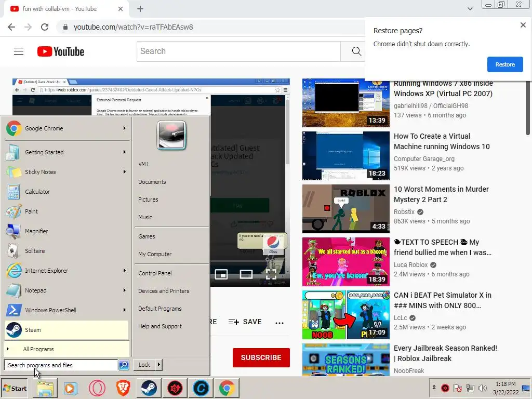Click the Start menu search magnifier button
The image size is (532, 399).
(x=124, y=365)
